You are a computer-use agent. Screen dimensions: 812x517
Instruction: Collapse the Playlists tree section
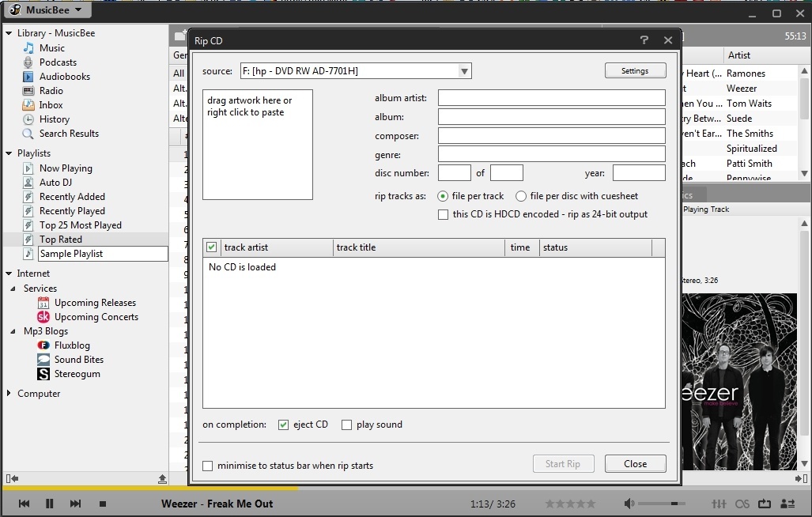(8, 153)
